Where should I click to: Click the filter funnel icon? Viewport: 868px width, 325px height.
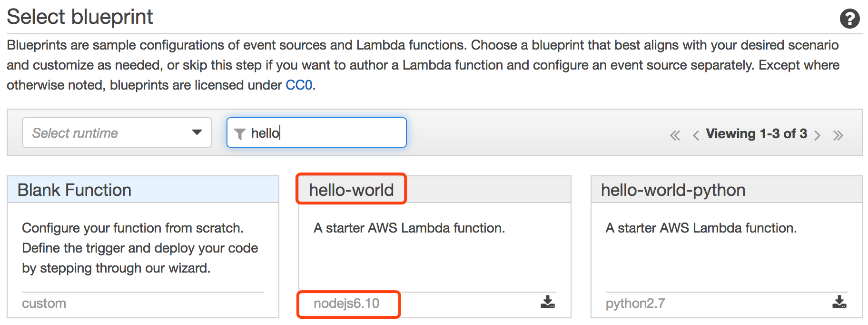(x=240, y=134)
